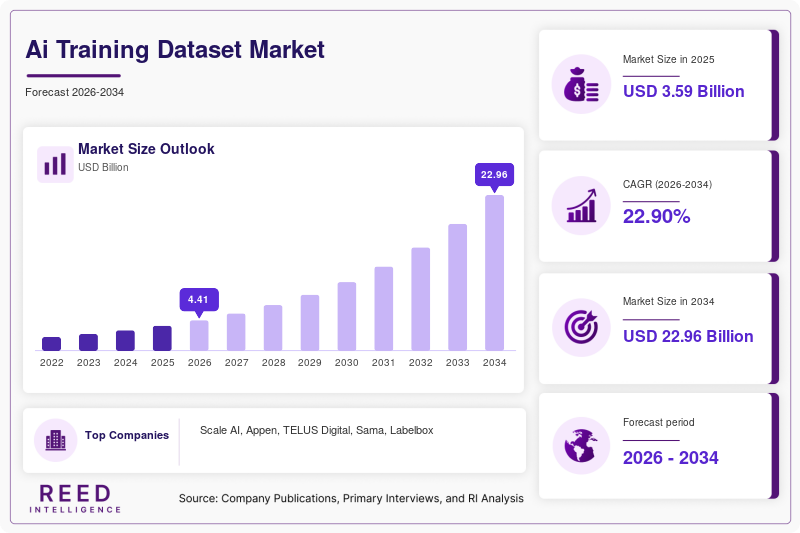Click the 2022 axis label
The image size is (800, 533).
pyautogui.click(x=52, y=363)
